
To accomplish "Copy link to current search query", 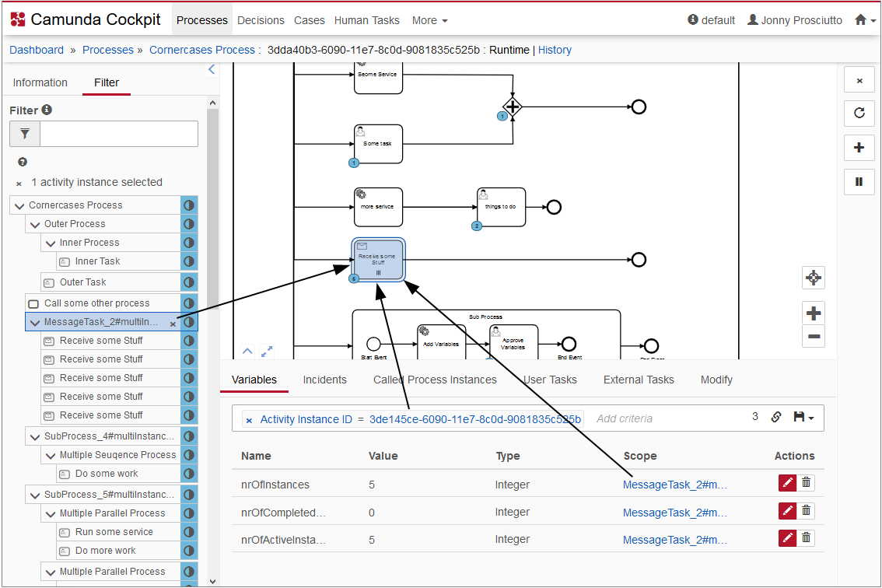I will (x=775, y=417).
